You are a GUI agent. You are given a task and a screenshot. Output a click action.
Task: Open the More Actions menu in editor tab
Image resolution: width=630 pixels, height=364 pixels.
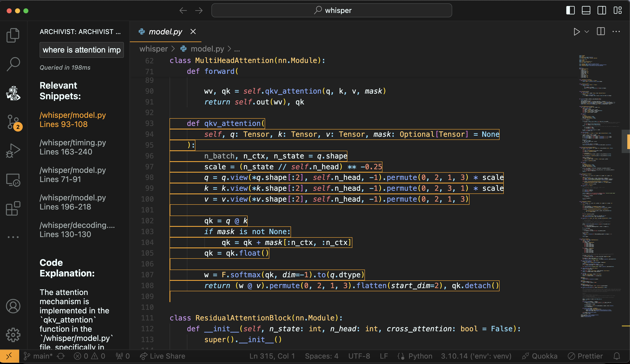coord(617,31)
